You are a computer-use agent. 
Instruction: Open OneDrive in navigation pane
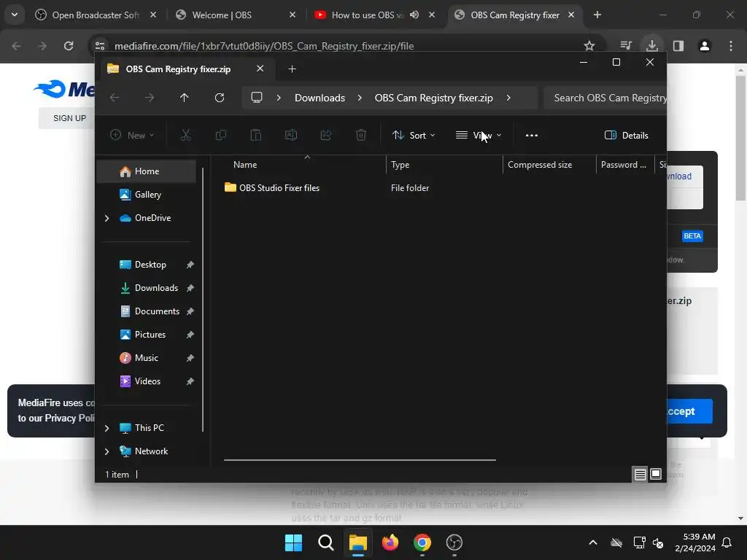click(152, 218)
